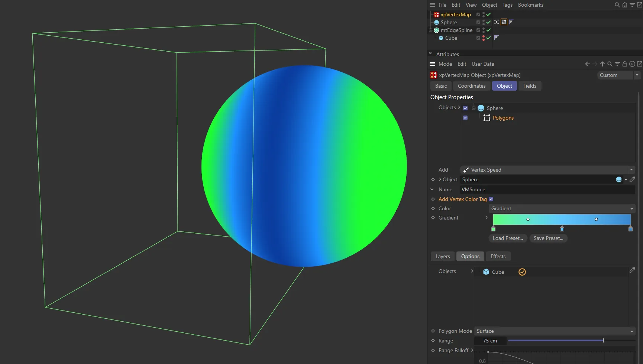Image resolution: width=643 pixels, height=364 pixels.
Task: Click the Sphere object icon in Object Manager
Action: [x=436, y=22]
